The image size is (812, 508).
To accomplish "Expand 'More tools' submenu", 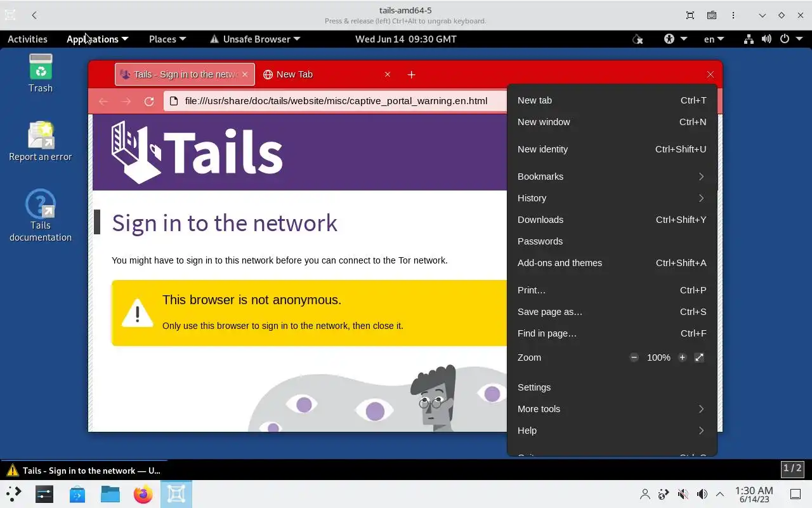I will [612, 409].
